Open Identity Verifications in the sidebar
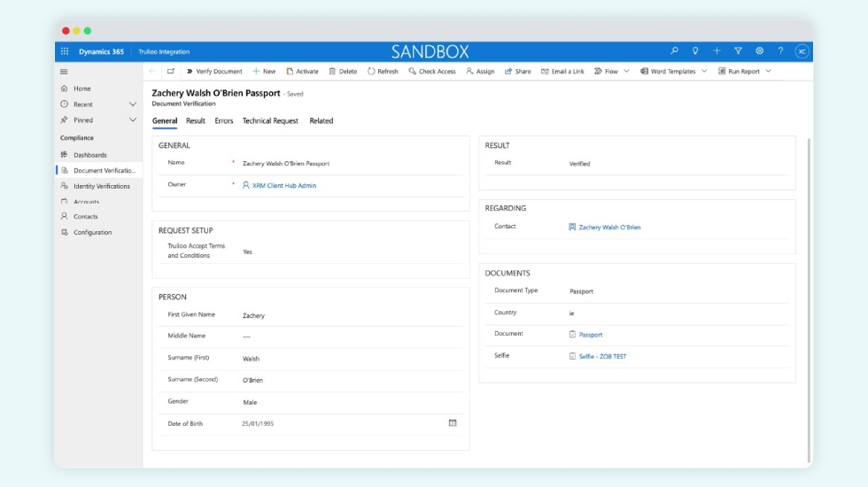 point(101,186)
